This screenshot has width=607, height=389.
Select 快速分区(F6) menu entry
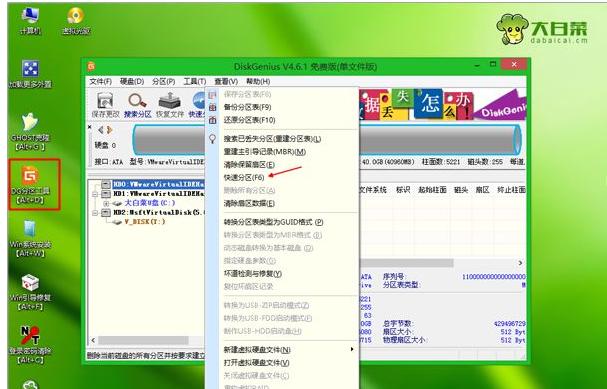click(244, 178)
